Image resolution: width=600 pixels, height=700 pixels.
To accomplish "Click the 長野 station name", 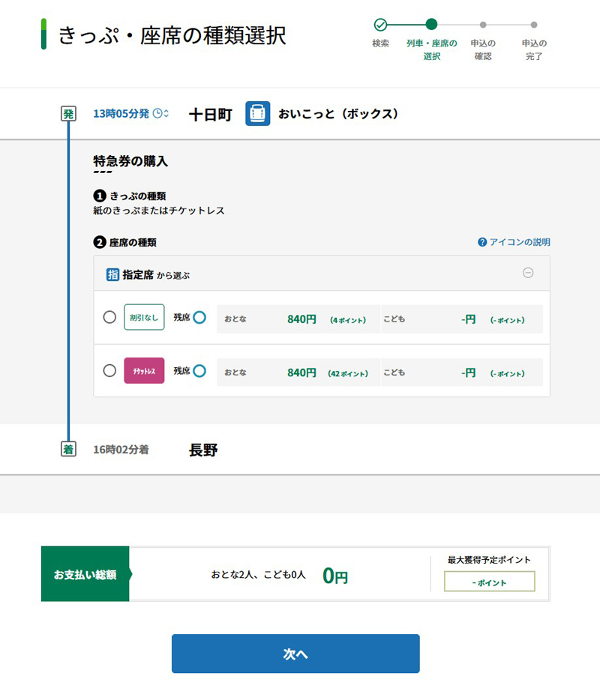I will coord(203,450).
